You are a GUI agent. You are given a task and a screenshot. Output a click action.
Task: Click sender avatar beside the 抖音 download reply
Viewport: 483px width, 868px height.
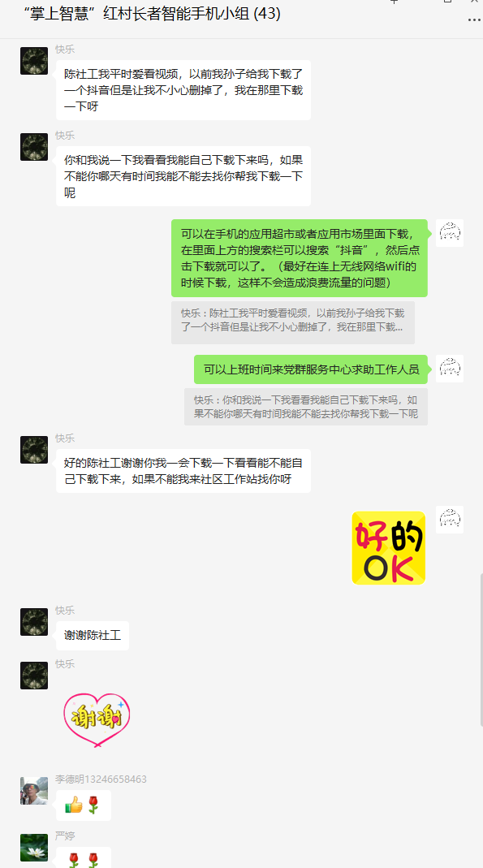pyautogui.click(x=450, y=233)
